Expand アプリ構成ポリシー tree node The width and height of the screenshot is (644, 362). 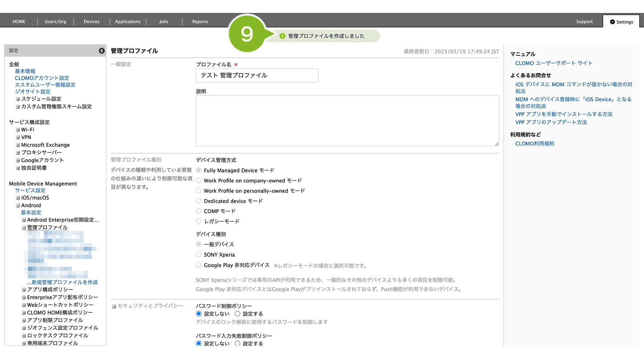[24, 290]
